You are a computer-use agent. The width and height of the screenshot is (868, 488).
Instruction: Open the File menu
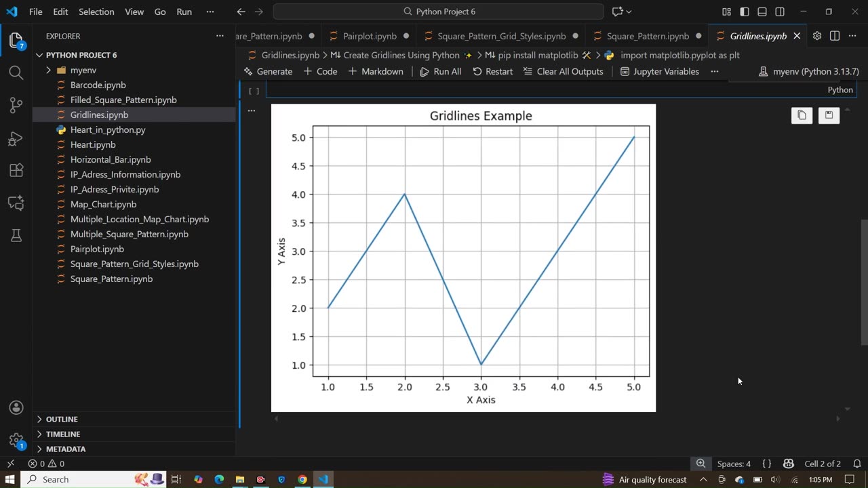tap(36, 12)
